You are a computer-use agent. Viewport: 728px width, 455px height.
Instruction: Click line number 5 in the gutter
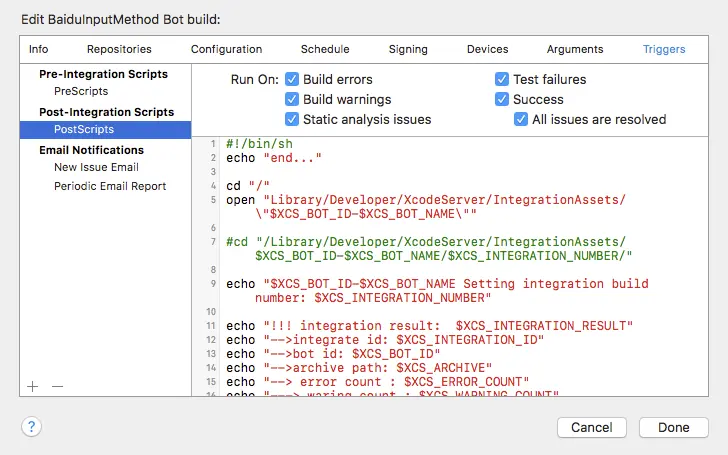tap(213, 200)
